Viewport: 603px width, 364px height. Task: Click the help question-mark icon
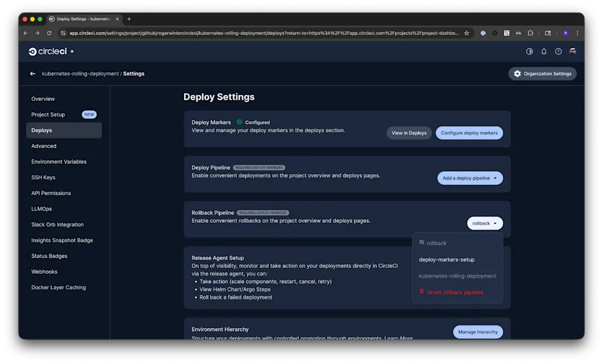pos(558,51)
